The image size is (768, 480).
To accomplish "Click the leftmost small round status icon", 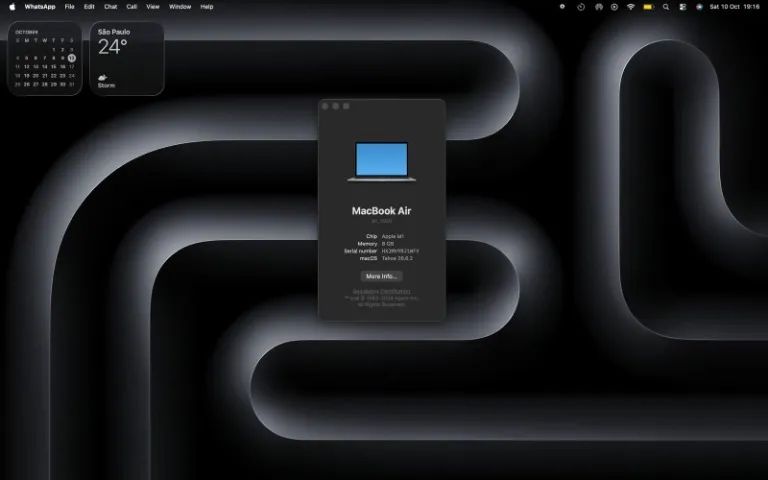I will coord(562,7).
